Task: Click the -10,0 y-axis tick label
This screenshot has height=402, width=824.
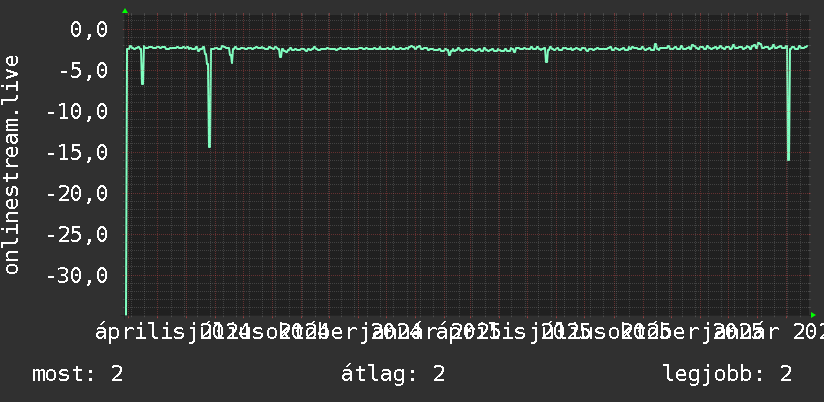Action: (77, 111)
